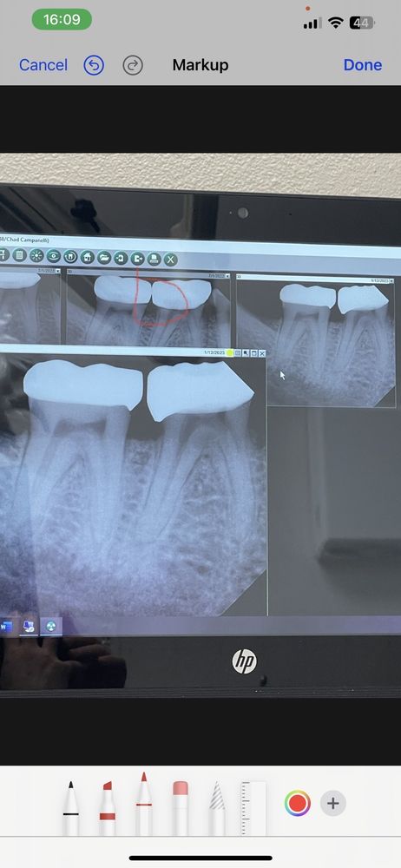Select the ruler tool

point(253,807)
